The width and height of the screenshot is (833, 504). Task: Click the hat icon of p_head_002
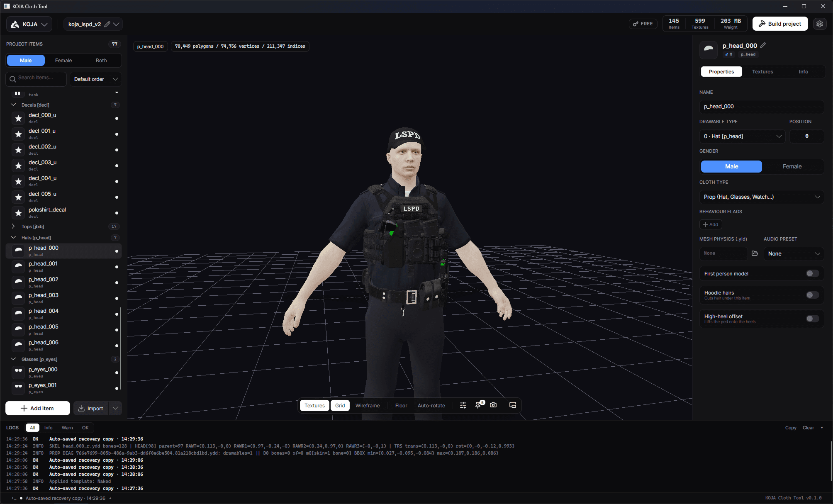pyautogui.click(x=18, y=282)
